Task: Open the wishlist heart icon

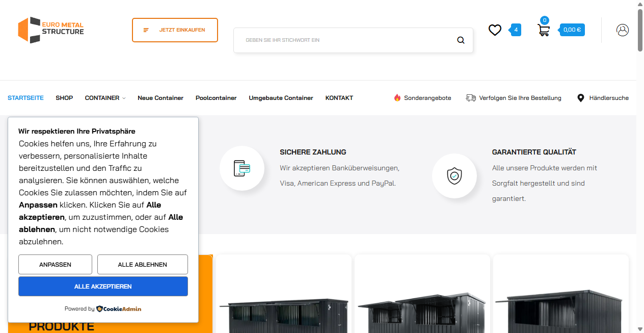Action: (495, 30)
